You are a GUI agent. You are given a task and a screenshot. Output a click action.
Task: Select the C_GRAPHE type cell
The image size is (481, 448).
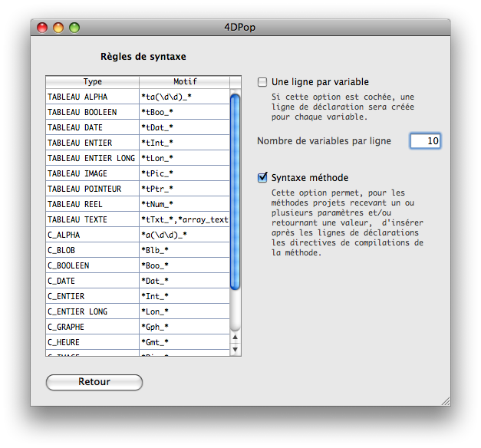pos(92,327)
